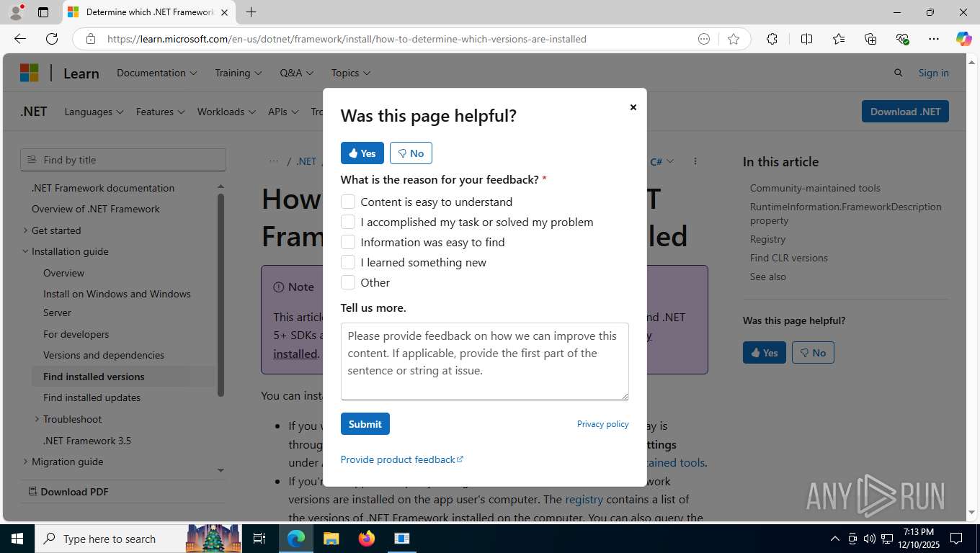The height and width of the screenshot is (553, 980).
Task: Check the 'Other' reason checkbox
Action: [x=348, y=282]
